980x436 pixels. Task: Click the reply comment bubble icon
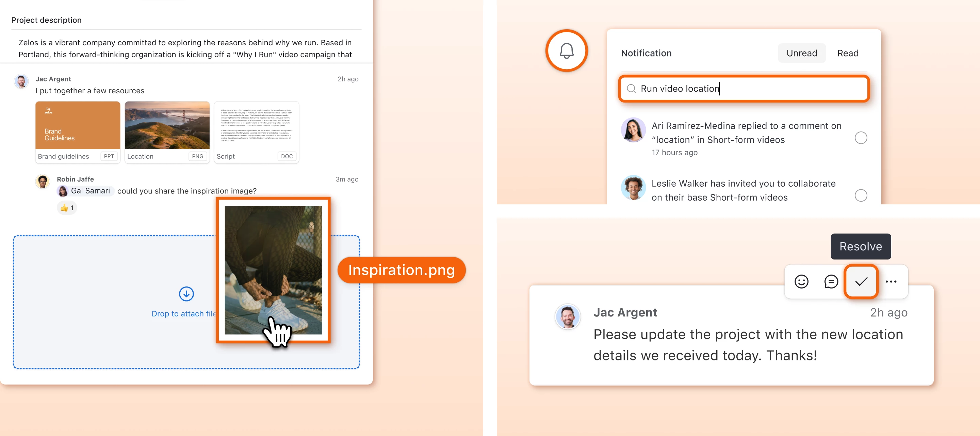pyautogui.click(x=831, y=281)
